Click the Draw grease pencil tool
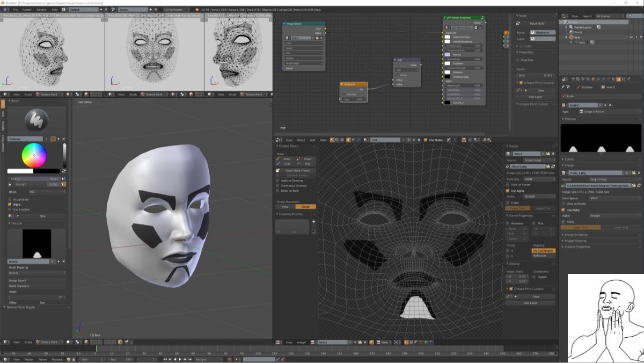Viewport: 644px width, 363px height. click(286, 159)
